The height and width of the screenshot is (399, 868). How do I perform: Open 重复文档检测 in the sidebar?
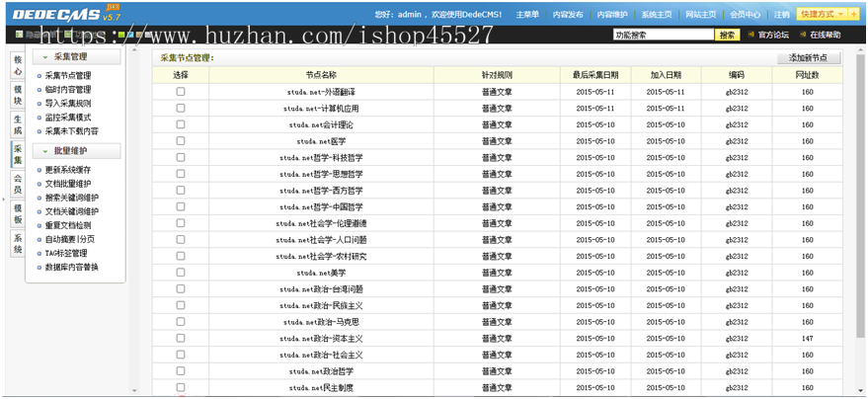[x=68, y=225]
